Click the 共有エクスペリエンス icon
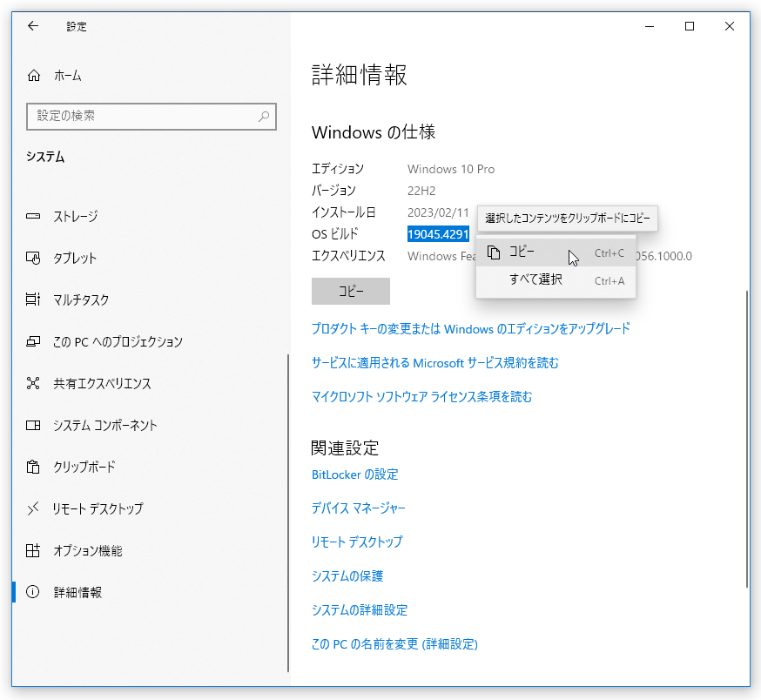 (x=33, y=383)
